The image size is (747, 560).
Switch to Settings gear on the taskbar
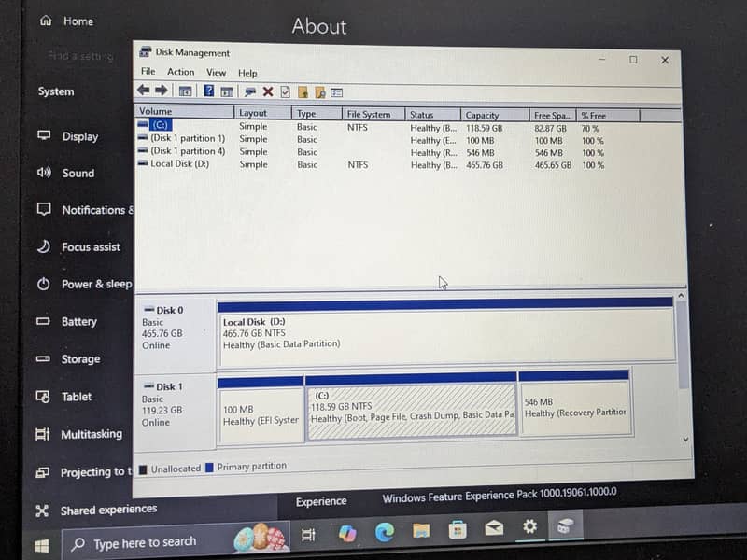529,526
